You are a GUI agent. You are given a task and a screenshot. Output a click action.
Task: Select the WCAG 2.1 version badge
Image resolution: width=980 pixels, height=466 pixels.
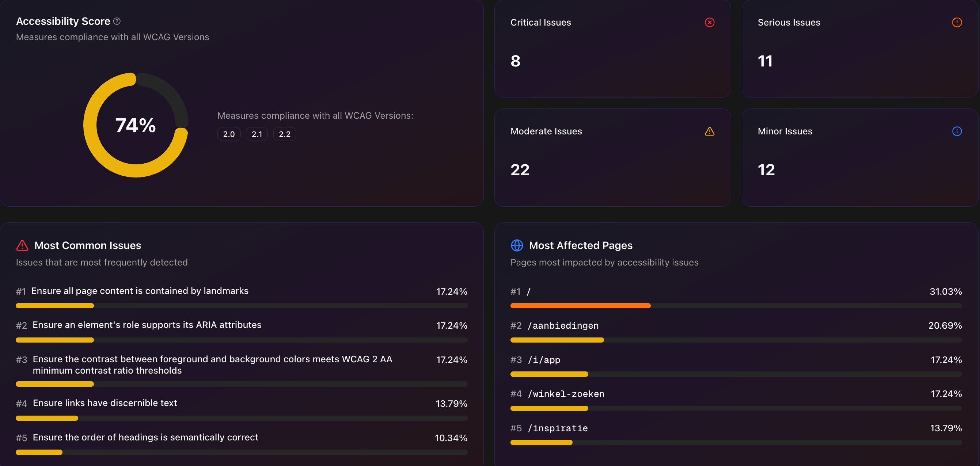[257, 134]
